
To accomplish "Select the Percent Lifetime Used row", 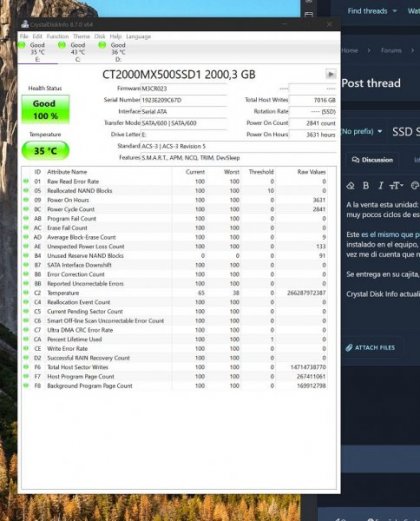I will pyautogui.click(x=175, y=339).
